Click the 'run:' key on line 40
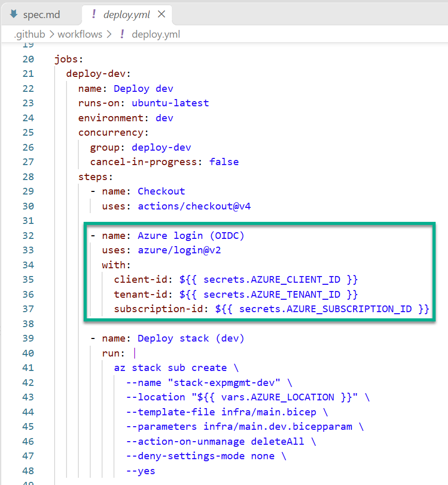448x485 pixels. click(113, 353)
